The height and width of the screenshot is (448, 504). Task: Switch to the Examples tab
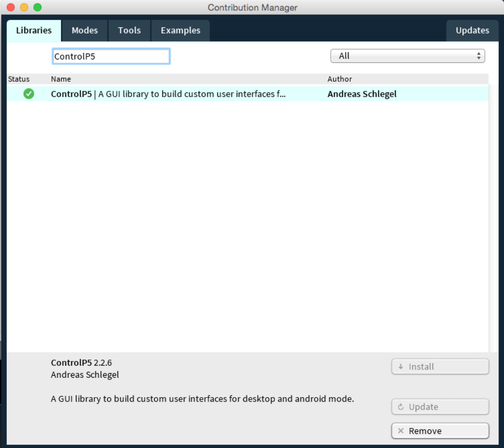tap(181, 31)
